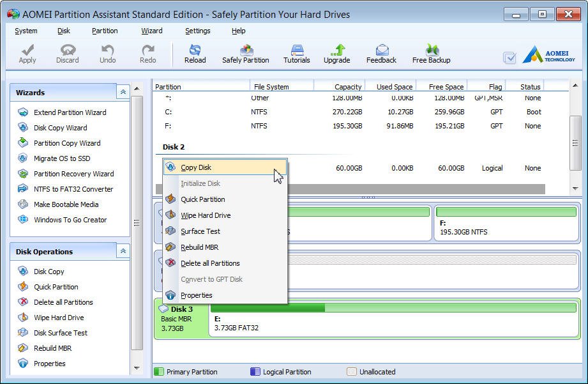
Task: Click the partition list scrollbar up arrow
Action: [575, 86]
